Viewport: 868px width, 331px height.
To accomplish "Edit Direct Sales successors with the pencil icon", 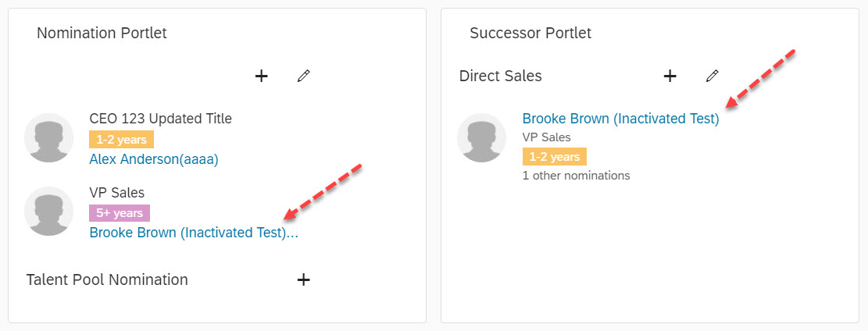I will click(x=713, y=76).
